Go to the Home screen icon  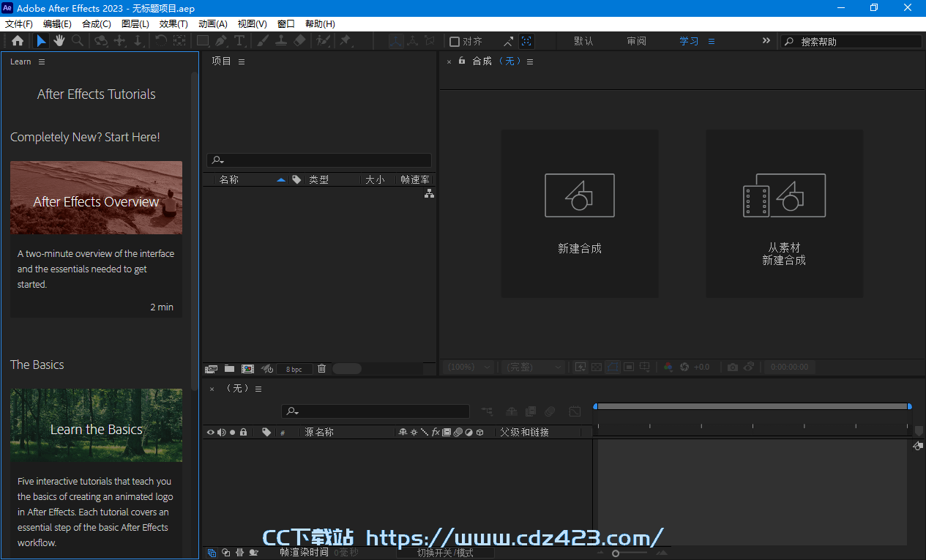[x=18, y=41]
